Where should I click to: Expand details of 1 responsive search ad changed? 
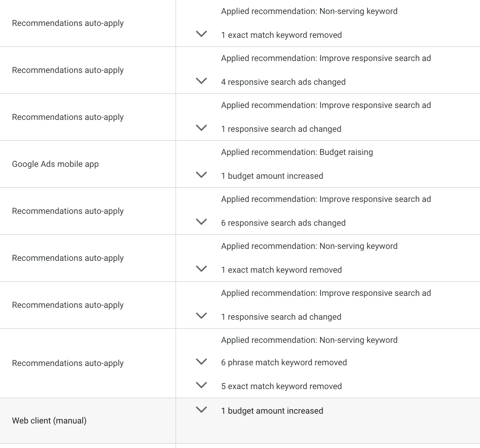[x=201, y=128]
